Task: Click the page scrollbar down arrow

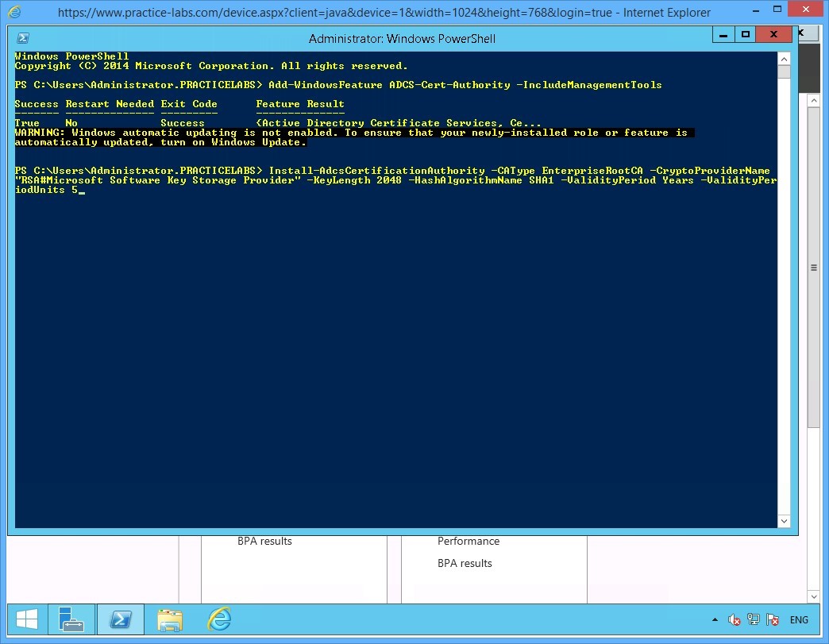Action: (x=812, y=596)
